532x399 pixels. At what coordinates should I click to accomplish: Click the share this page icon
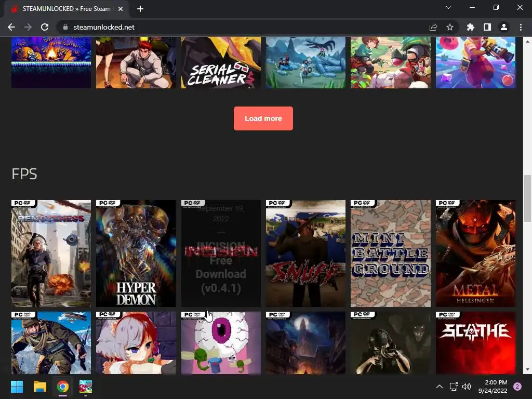(433, 27)
